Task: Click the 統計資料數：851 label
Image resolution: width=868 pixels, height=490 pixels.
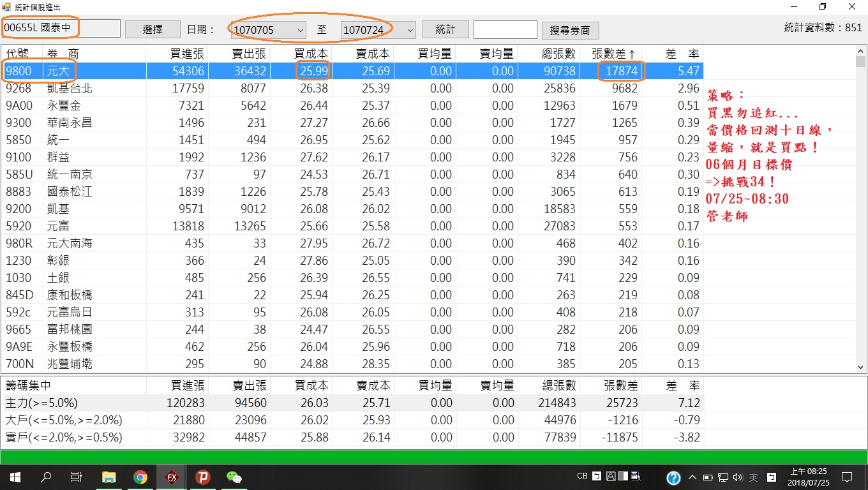Action: click(x=823, y=27)
